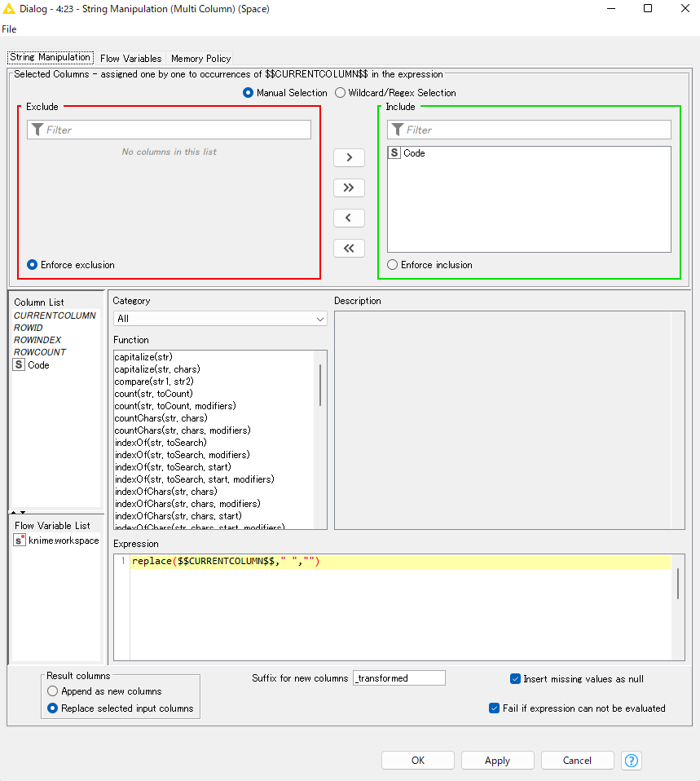Select the capitalize(str) function
The width and height of the screenshot is (700, 781).
pos(144,356)
